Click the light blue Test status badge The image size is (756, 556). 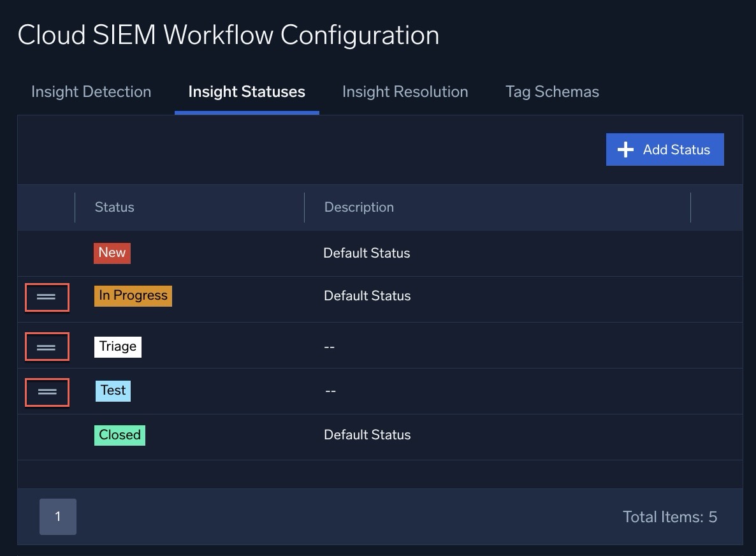pos(113,391)
